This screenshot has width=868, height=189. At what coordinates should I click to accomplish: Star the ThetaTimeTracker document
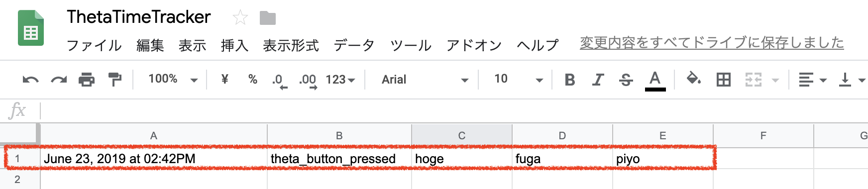point(240,18)
